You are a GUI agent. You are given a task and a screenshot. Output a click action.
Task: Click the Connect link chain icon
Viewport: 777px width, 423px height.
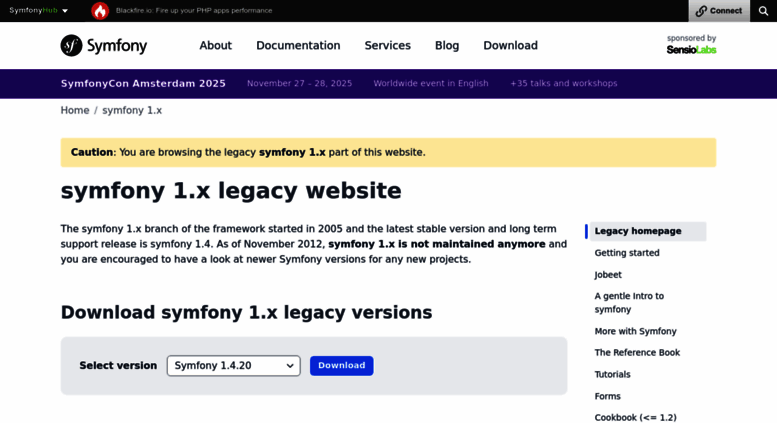point(701,11)
